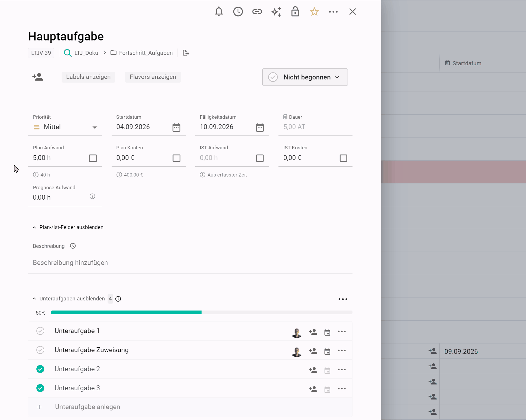The height and width of the screenshot is (420, 526).
Task: Open subtasks section more options
Action: click(343, 299)
